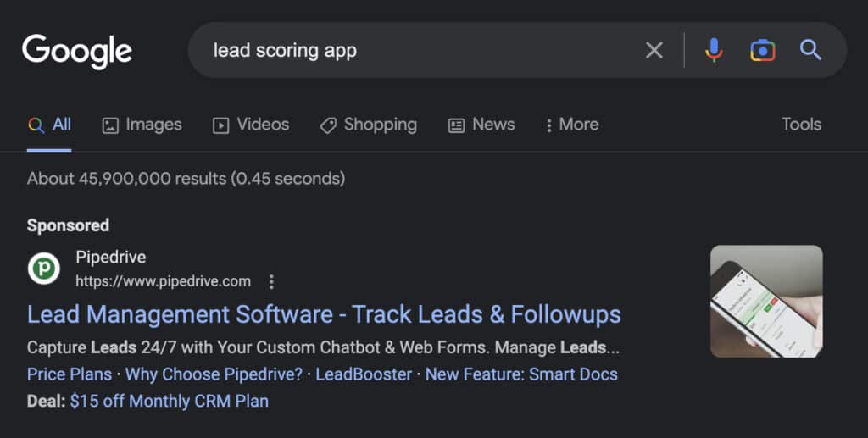This screenshot has height=438, width=868.
Task: Open the three-dot menu beside pipedrive.com
Action: (x=271, y=281)
